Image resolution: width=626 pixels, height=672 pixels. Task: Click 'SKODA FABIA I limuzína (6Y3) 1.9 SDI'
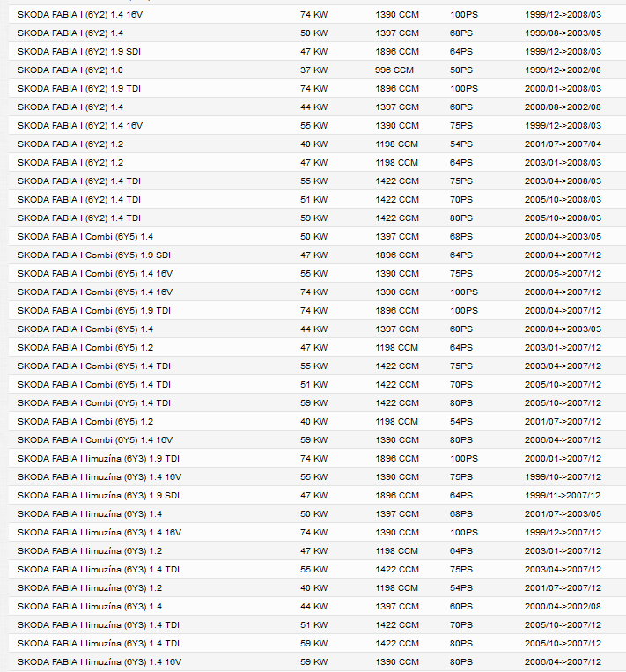coord(99,496)
